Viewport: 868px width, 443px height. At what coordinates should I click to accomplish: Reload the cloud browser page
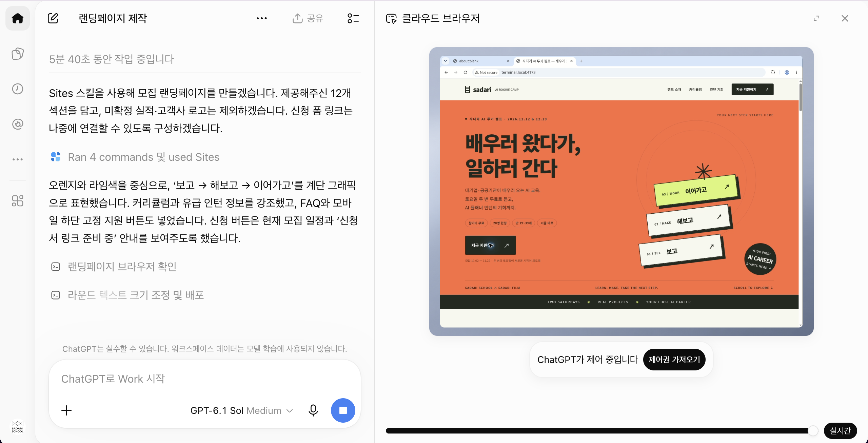[465, 72]
